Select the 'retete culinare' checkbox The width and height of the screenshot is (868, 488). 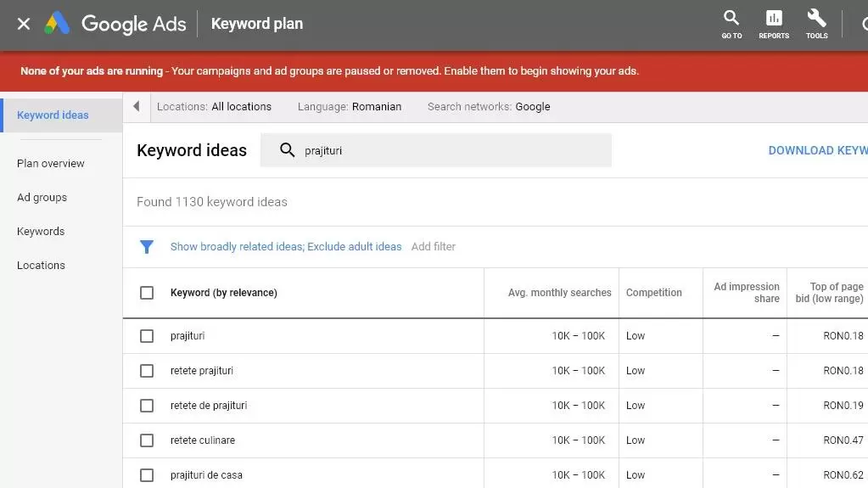click(x=147, y=440)
